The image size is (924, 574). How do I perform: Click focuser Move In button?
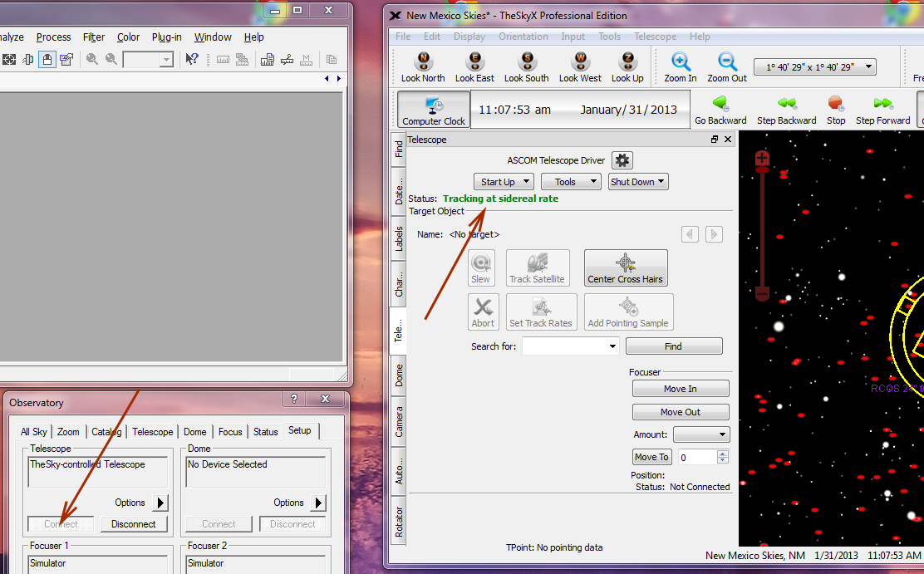coord(681,389)
